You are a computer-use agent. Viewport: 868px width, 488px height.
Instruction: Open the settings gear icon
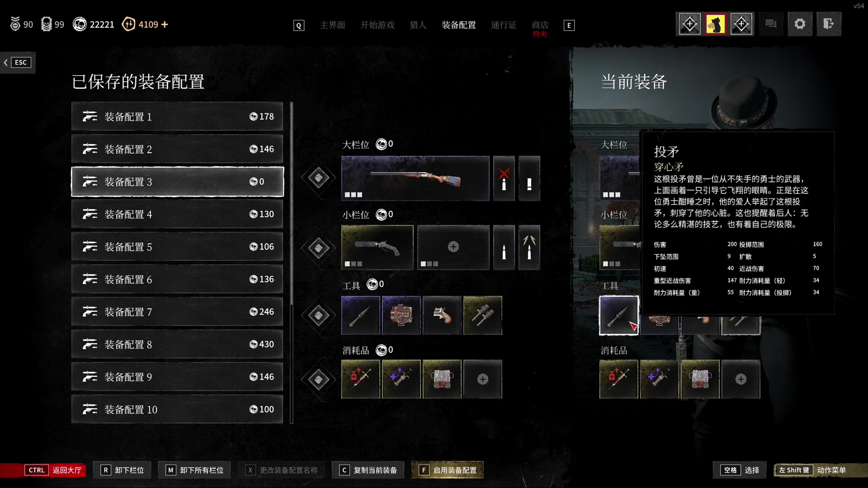tap(800, 24)
